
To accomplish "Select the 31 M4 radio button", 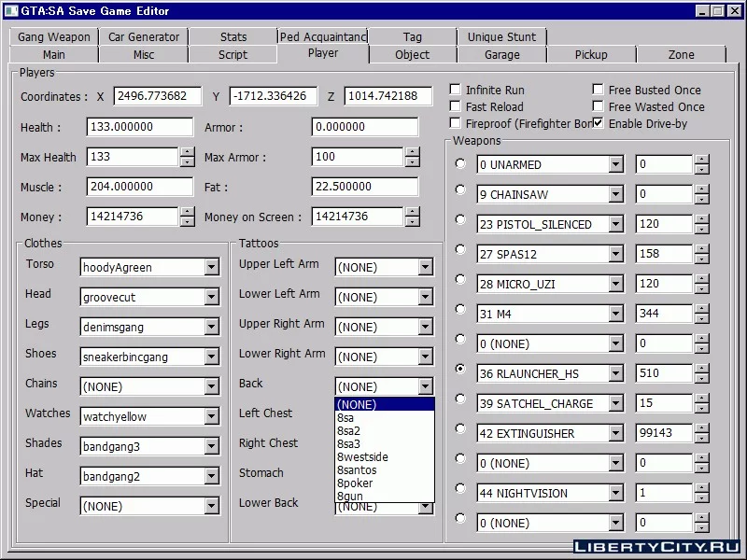I will click(x=460, y=309).
